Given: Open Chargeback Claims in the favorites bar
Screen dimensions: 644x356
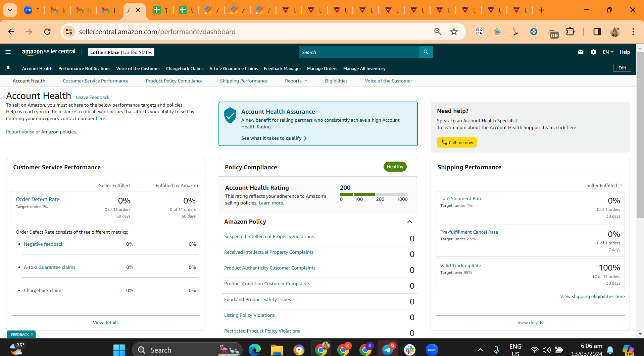Looking at the screenshot, I should (x=185, y=68).
